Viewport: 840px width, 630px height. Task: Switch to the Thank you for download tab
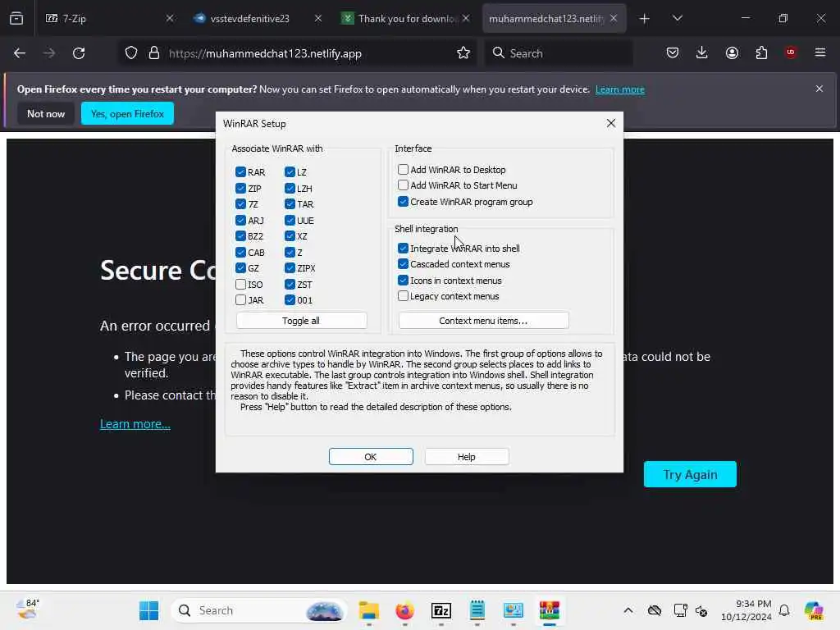coord(405,18)
